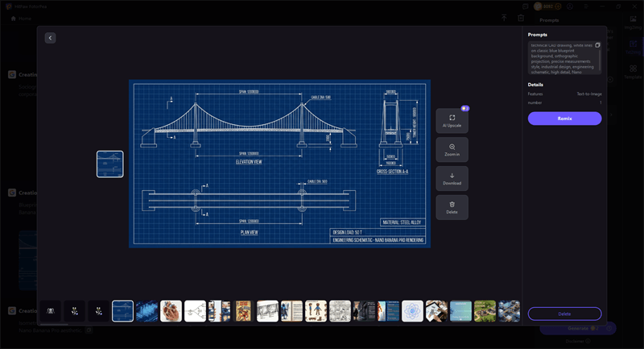Open the white flowchart diagram thumbnail

(195, 311)
